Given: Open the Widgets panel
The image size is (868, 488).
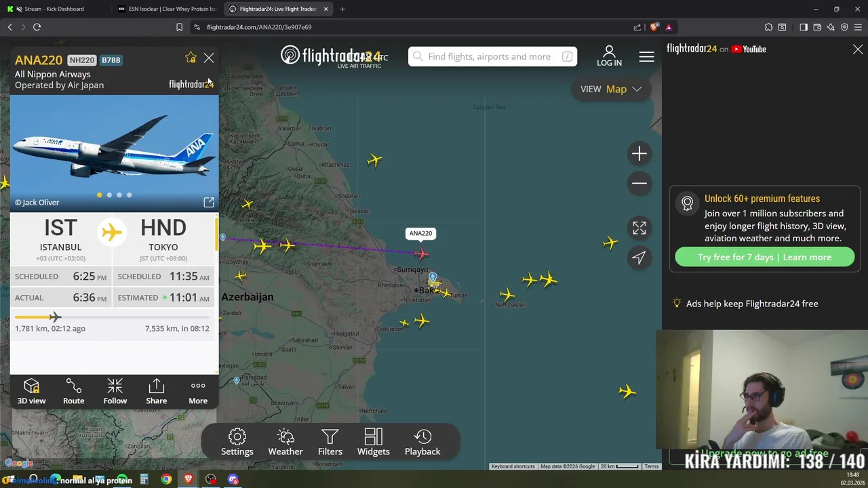Looking at the screenshot, I should pos(374,442).
